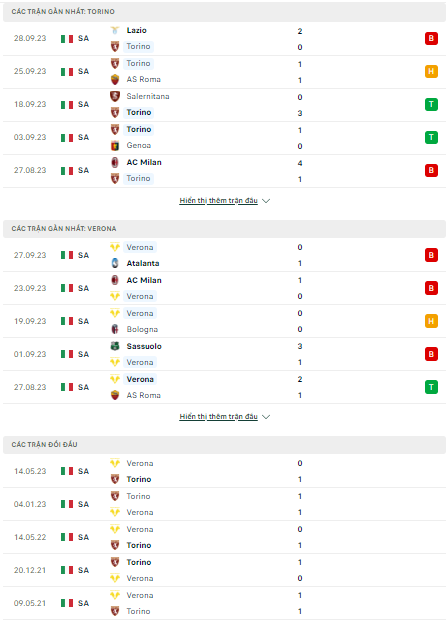Expand more Verona matches via chevron arrow
The width and height of the screenshot is (446, 622).
tap(266, 417)
